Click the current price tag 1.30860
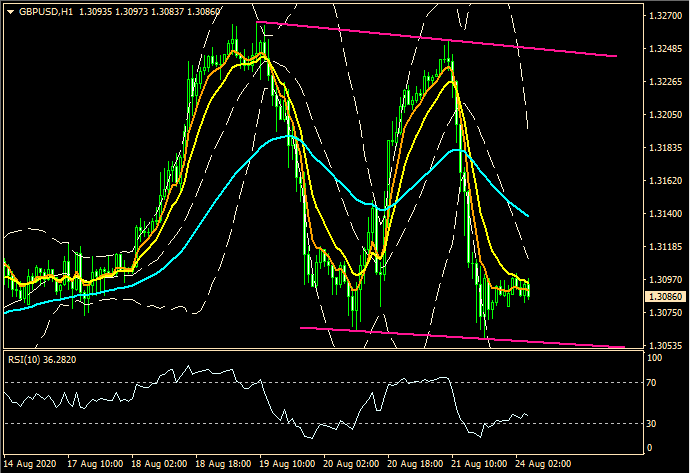This screenshot has width=691, height=473. (665, 297)
